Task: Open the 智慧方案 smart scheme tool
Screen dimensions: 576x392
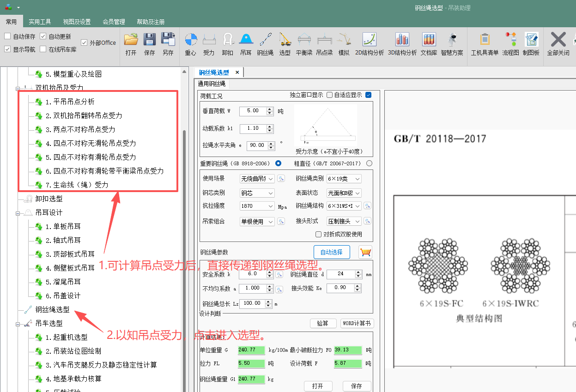Action: [452, 44]
